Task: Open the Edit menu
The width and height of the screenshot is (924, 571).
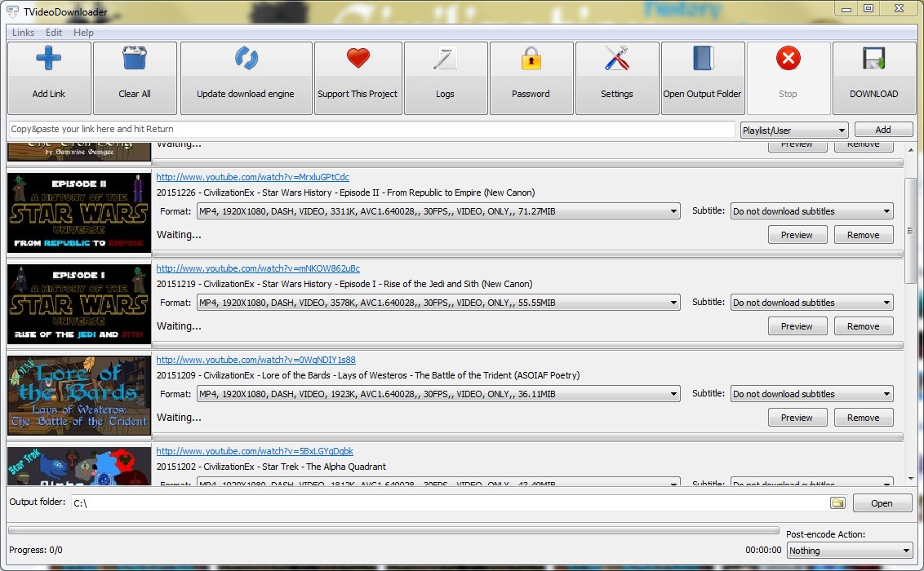Action: (54, 33)
